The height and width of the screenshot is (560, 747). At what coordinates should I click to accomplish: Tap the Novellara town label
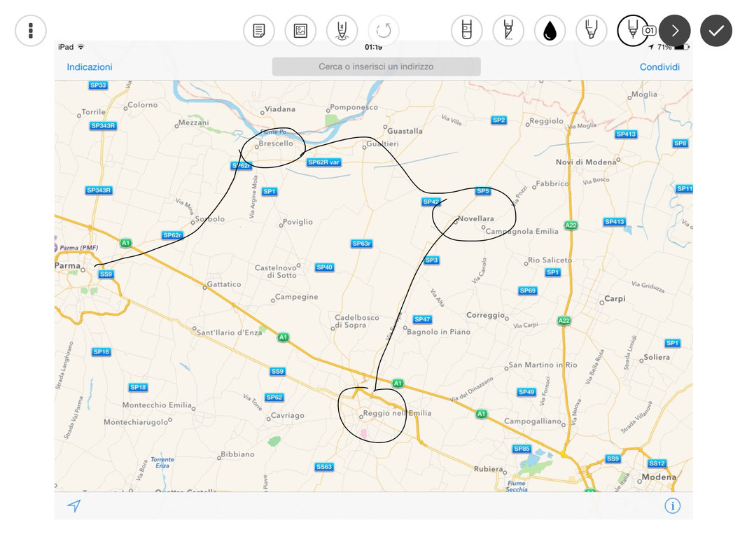pos(475,218)
